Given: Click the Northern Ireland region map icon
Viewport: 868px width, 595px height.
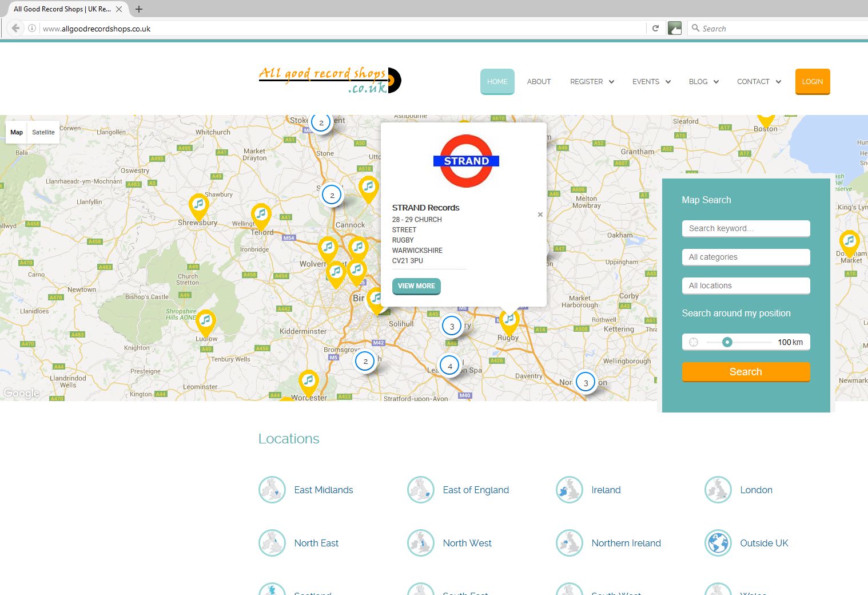Looking at the screenshot, I should point(570,543).
